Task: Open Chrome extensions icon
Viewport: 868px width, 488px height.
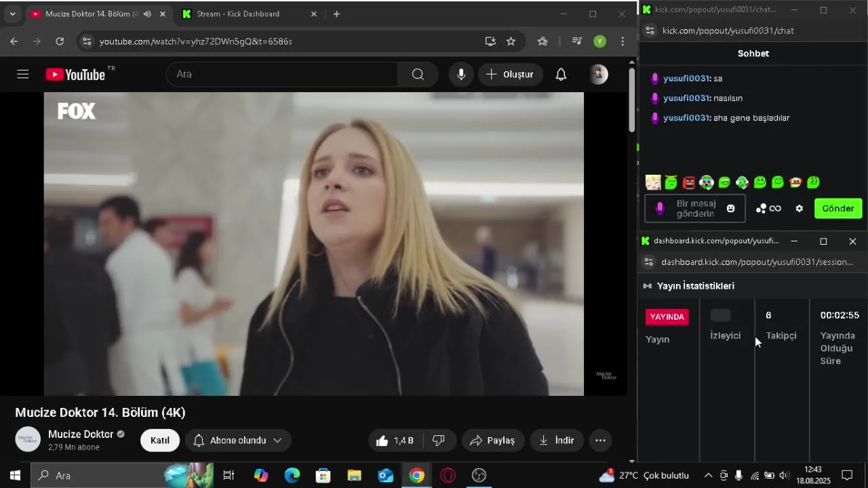Action: (x=542, y=41)
